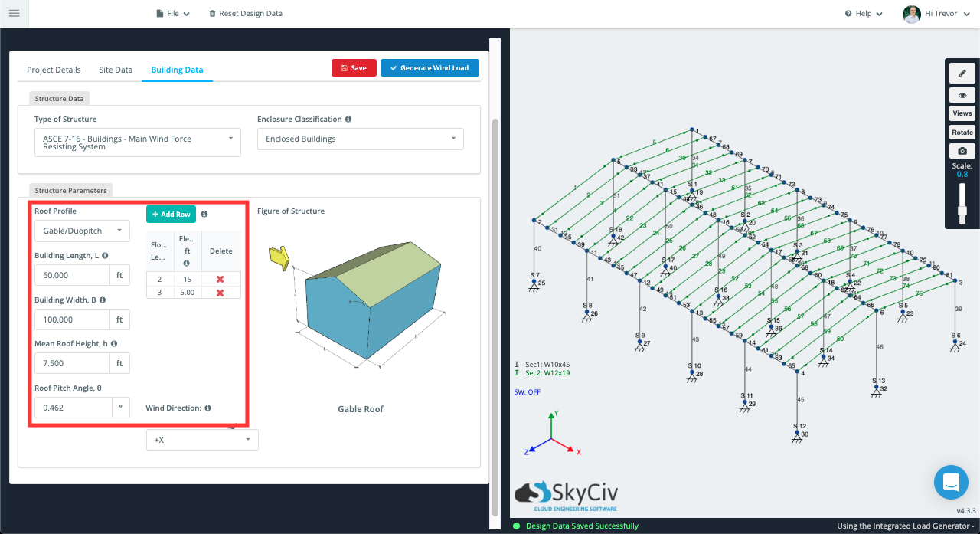The height and width of the screenshot is (534, 980).
Task: Click the camera snapshot icon
Action: tap(962, 150)
